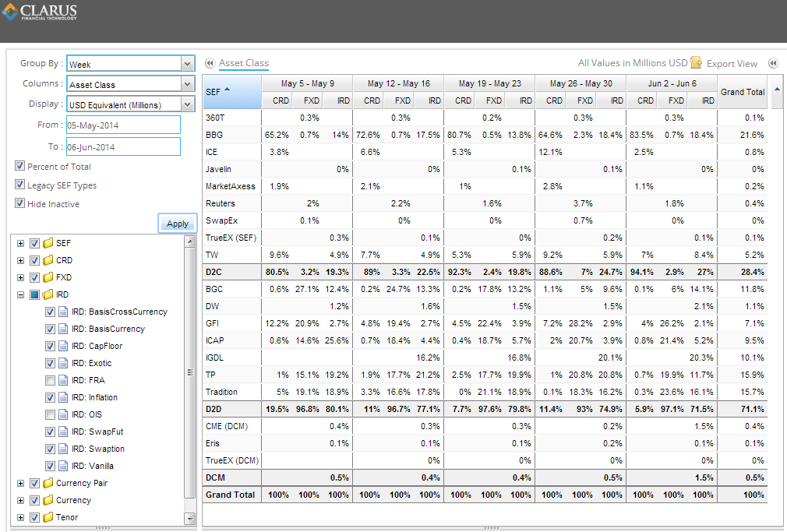787x532 pixels.
Task: Expand the Currency Pair tree node
Action: 20,484
